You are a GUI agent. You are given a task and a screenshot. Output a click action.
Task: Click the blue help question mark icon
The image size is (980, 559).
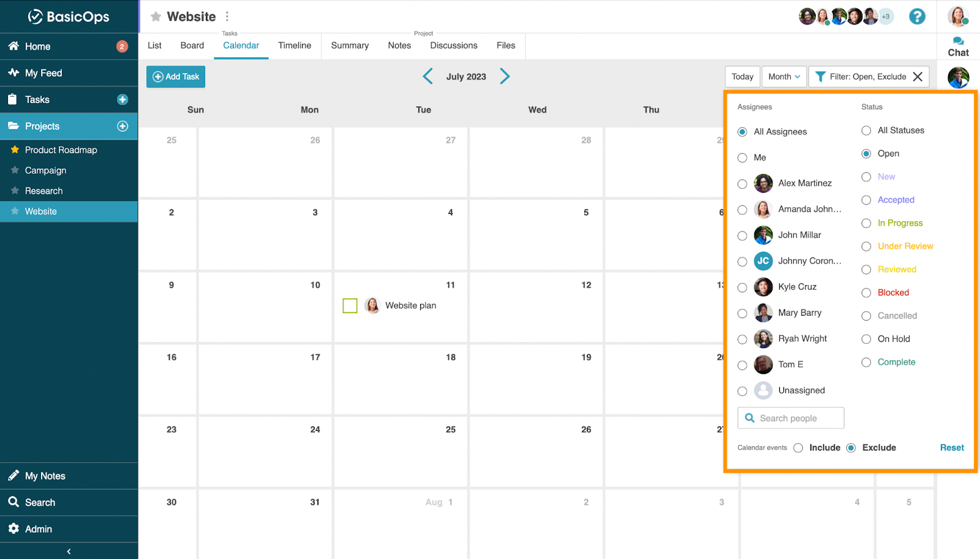pyautogui.click(x=917, y=17)
